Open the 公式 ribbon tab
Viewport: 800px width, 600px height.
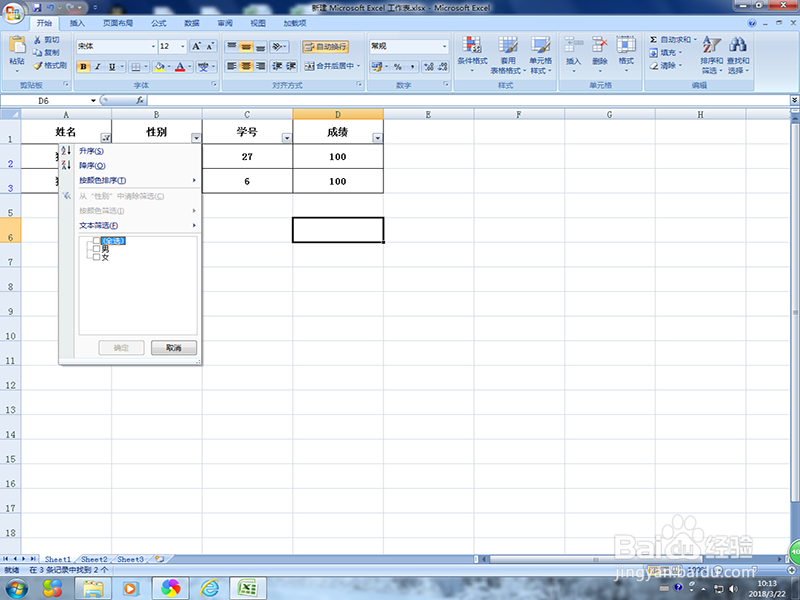click(159, 23)
